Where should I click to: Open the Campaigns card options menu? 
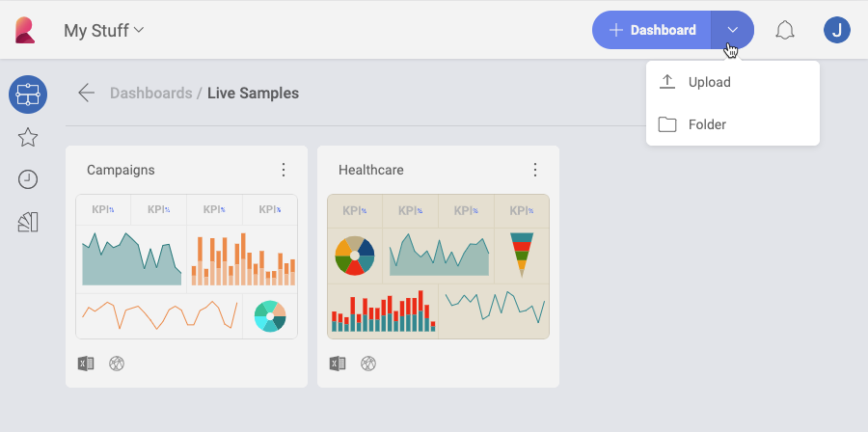click(x=284, y=170)
